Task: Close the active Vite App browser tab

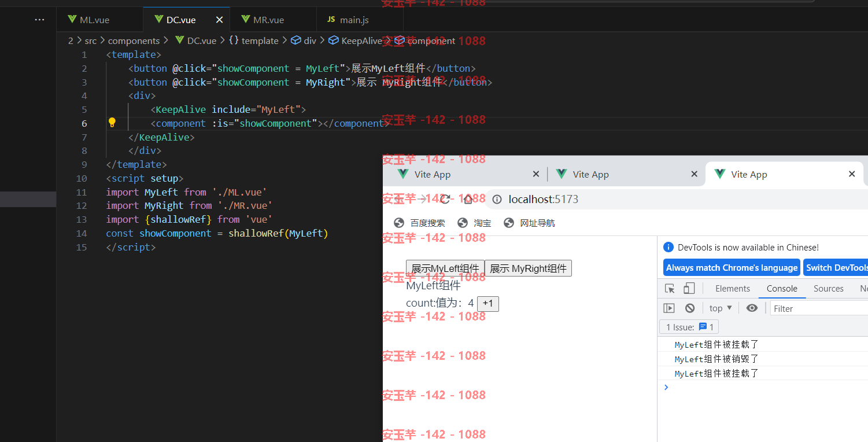Action: pos(851,174)
